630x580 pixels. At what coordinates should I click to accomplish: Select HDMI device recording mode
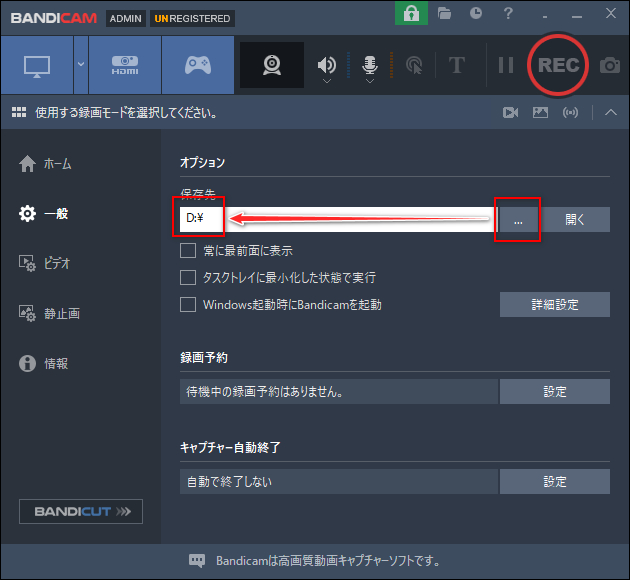pos(125,65)
